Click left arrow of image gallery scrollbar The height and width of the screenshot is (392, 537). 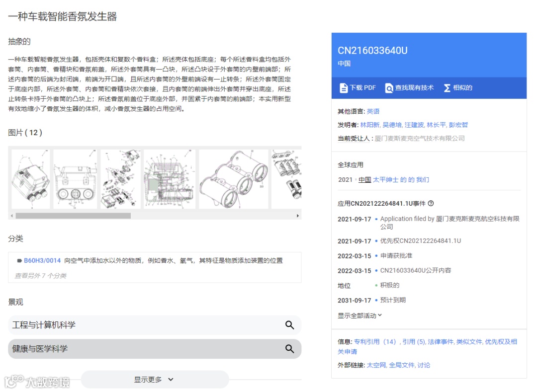pyautogui.click(x=12, y=216)
